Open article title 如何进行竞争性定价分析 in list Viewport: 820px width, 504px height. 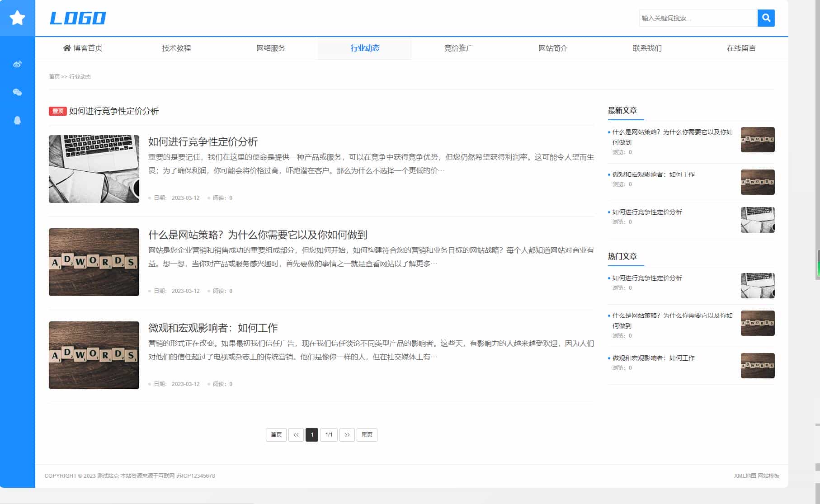coord(203,142)
